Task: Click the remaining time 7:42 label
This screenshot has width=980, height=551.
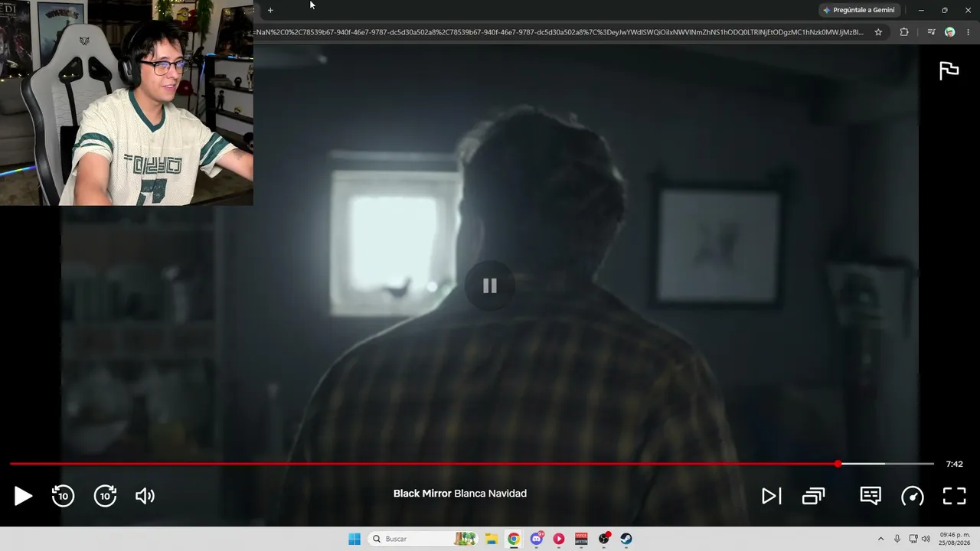Action: tap(954, 464)
